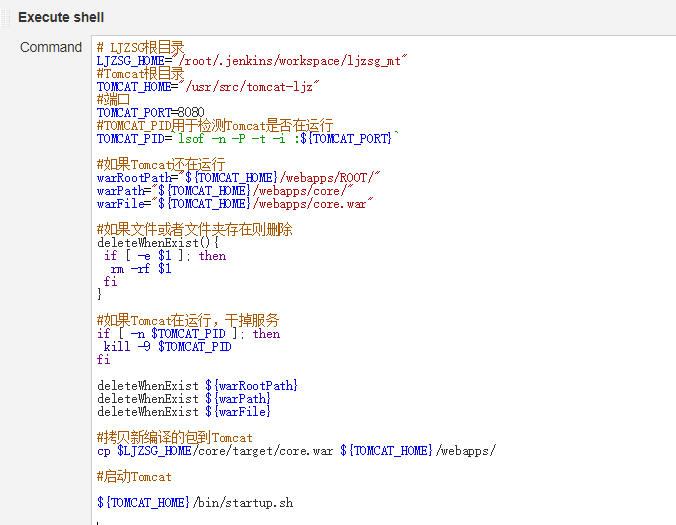Click the TOMCAT_HOME assignment line
Image resolution: width=676 pixels, height=525 pixels.
click(x=208, y=87)
